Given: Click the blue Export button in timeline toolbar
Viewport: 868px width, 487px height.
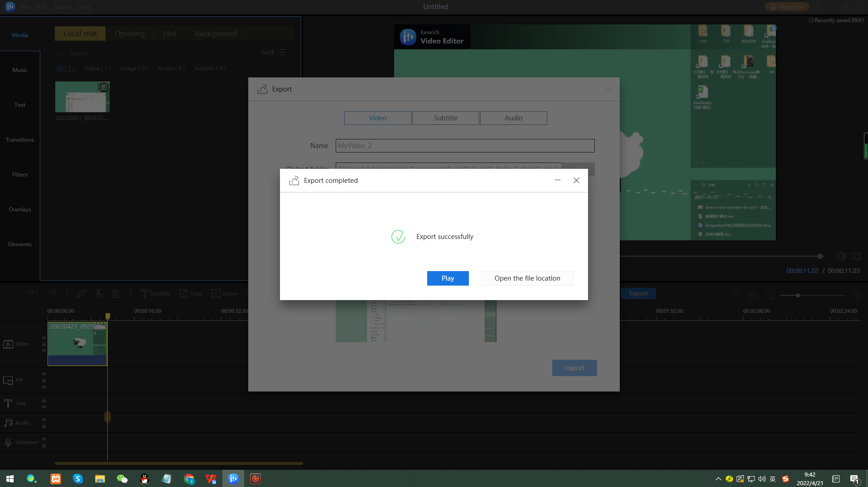Looking at the screenshot, I should (638, 293).
